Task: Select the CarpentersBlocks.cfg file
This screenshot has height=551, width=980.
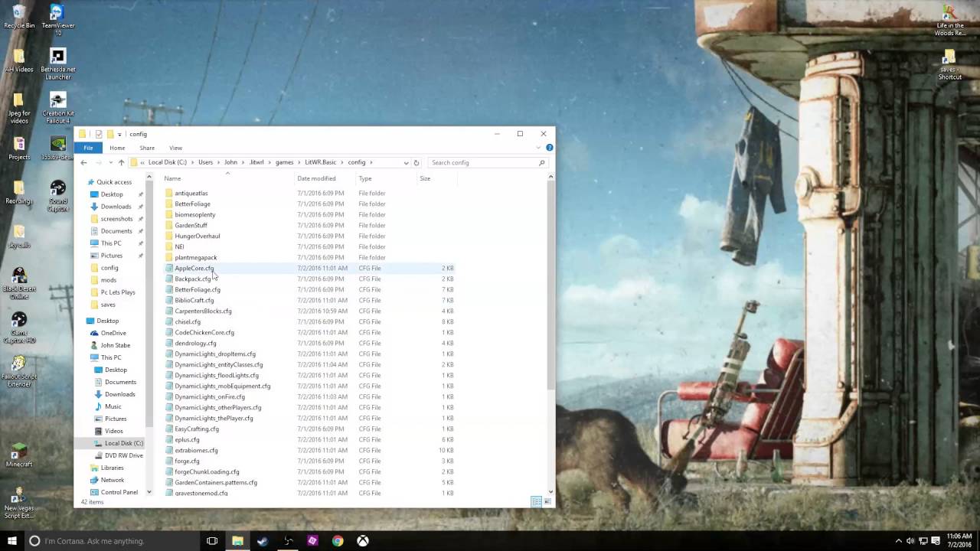Action: [203, 311]
